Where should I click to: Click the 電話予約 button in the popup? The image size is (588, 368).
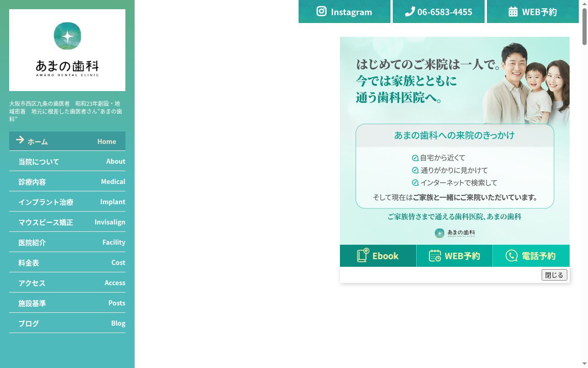pos(531,256)
